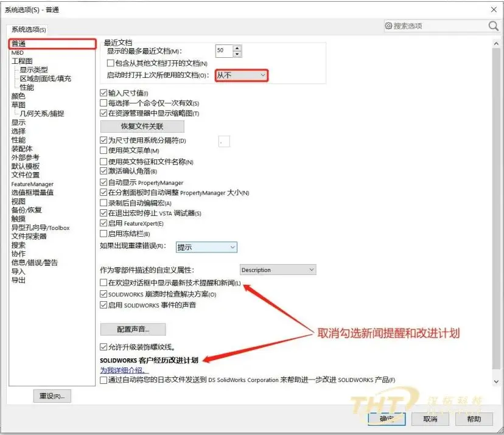Select 异型孔向导/Toolbox category

click(x=41, y=228)
